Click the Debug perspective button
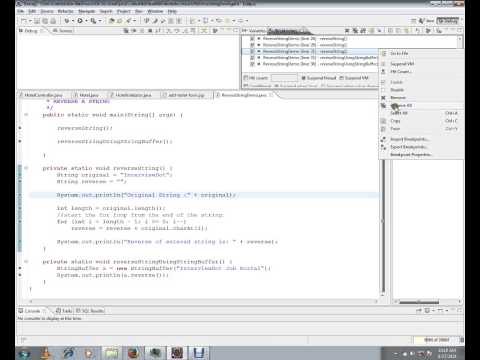 click(448, 21)
